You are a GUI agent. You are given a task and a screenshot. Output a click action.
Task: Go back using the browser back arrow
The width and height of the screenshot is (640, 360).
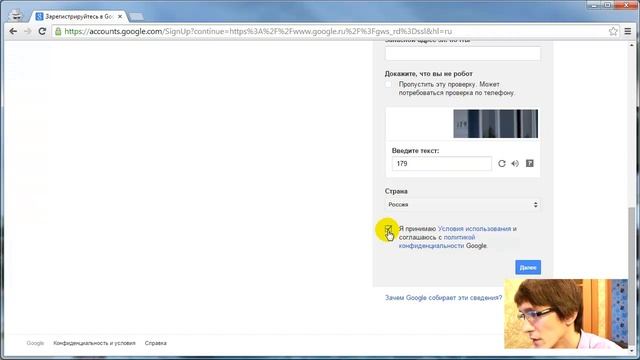pos(13,31)
